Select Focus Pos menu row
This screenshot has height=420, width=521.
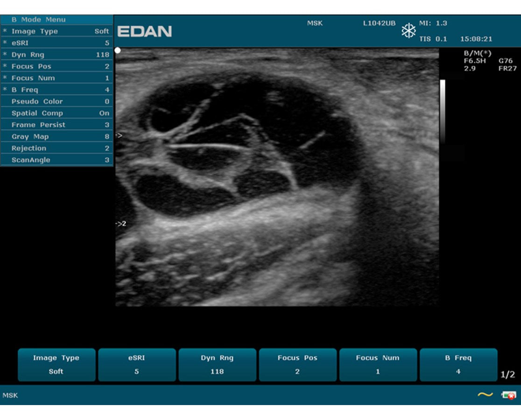tap(57, 66)
